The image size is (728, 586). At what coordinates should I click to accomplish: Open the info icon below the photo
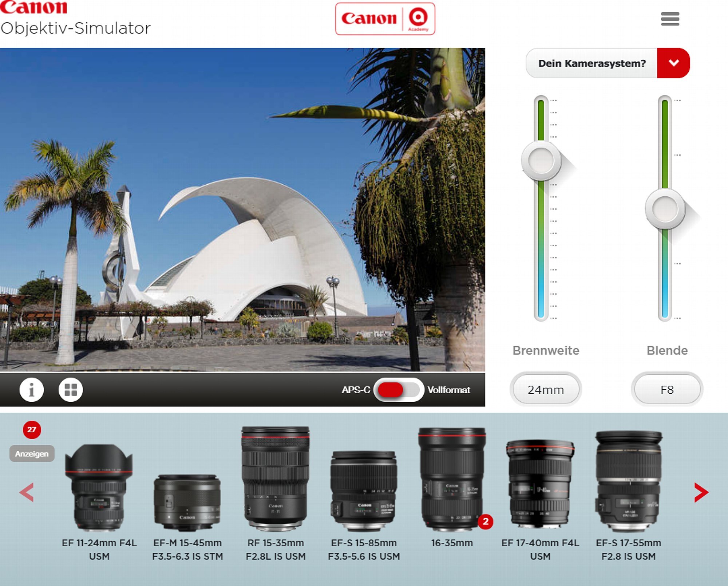pos(32,390)
